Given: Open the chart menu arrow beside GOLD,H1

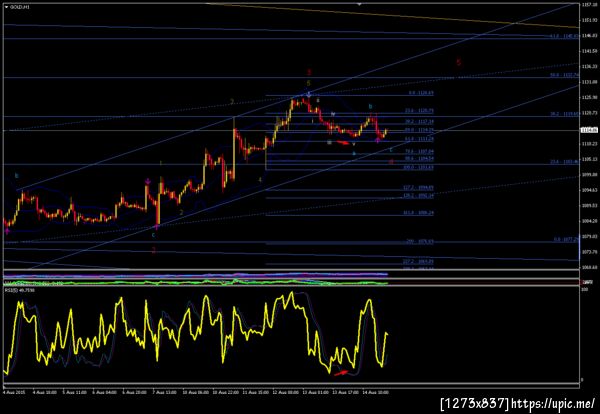Looking at the screenshot, I should tap(6, 7).
